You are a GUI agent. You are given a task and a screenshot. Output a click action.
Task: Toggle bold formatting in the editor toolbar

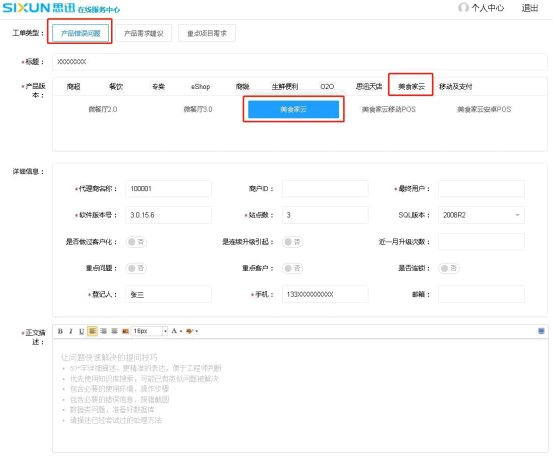tap(60, 331)
